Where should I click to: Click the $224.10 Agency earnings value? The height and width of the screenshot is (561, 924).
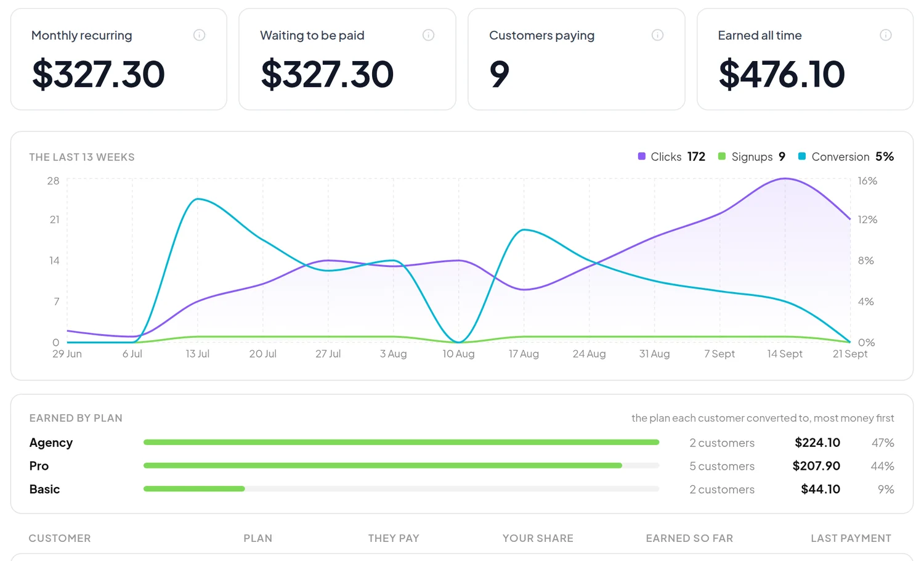coord(817,443)
